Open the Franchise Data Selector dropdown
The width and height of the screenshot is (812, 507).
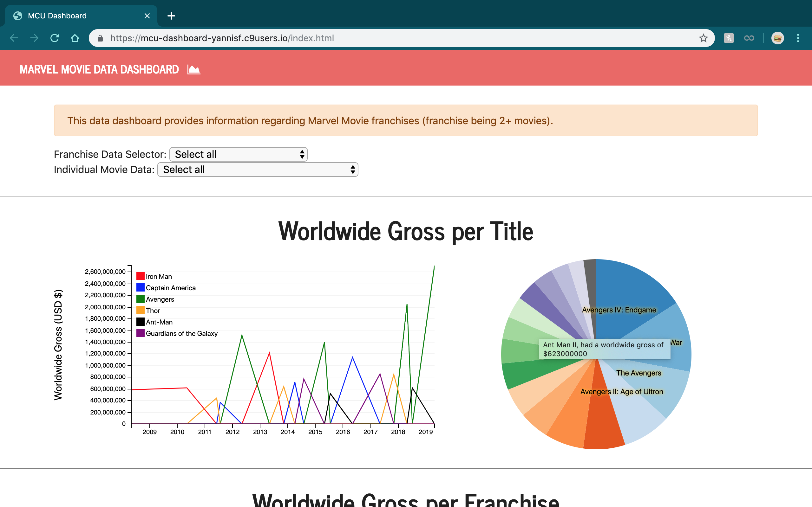[238, 154]
